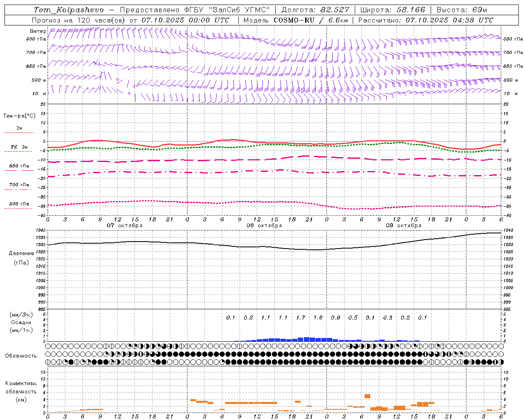Select the '07 октября' date label

pyautogui.click(x=125, y=226)
